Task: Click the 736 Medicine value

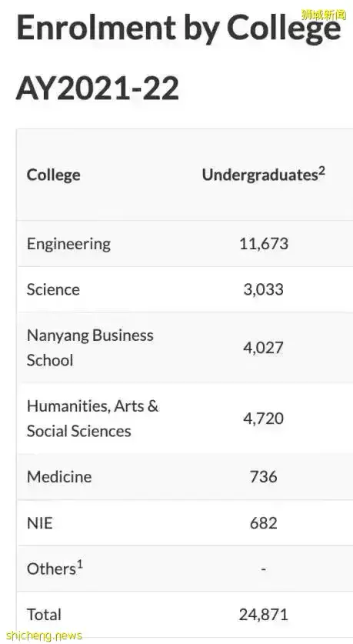Action: tap(264, 477)
